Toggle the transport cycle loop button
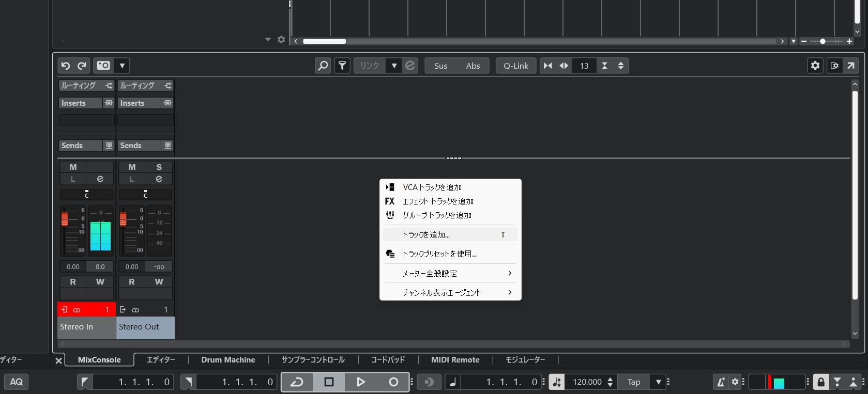 297,382
